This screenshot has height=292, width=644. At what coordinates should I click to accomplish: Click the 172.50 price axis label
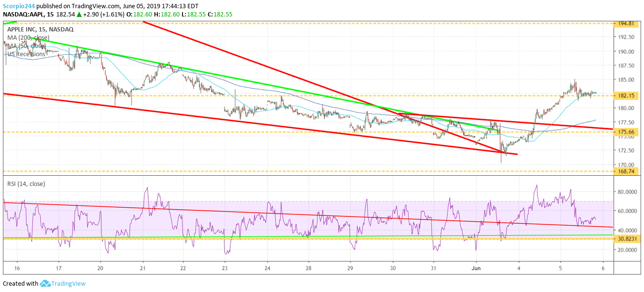[627, 151]
